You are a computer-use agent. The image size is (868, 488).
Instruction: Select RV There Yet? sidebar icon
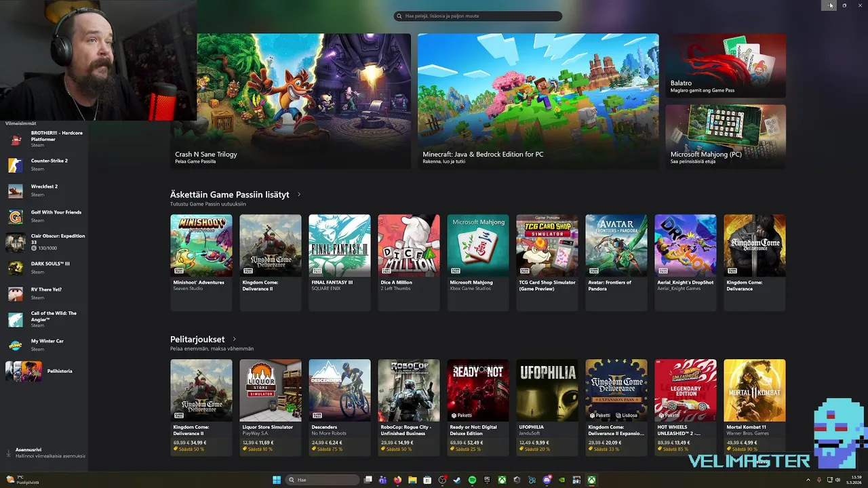pos(16,293)
